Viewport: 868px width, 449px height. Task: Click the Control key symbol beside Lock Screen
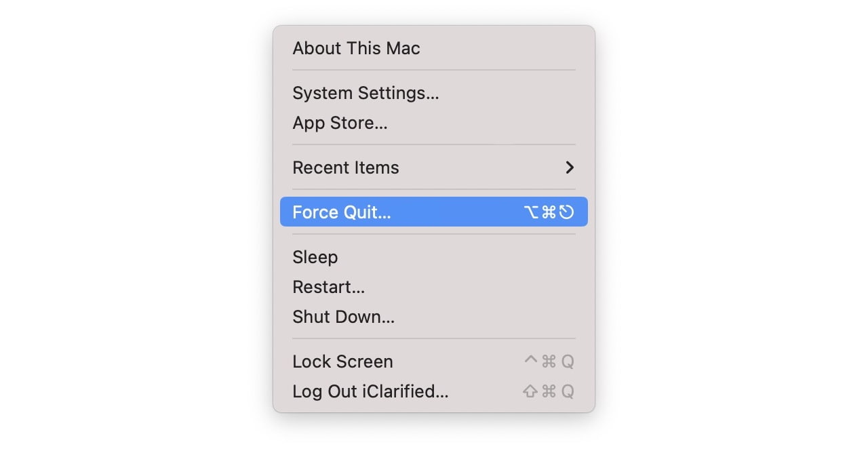point(531,362)
